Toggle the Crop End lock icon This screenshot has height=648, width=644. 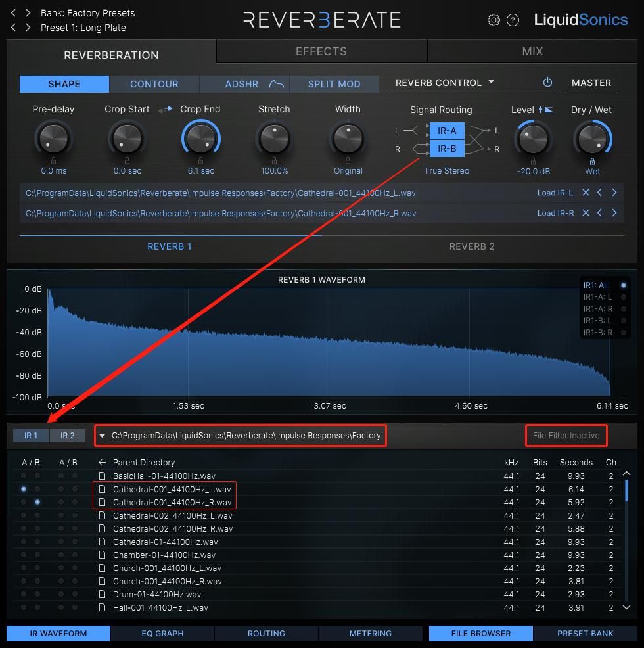click(200, 160)
